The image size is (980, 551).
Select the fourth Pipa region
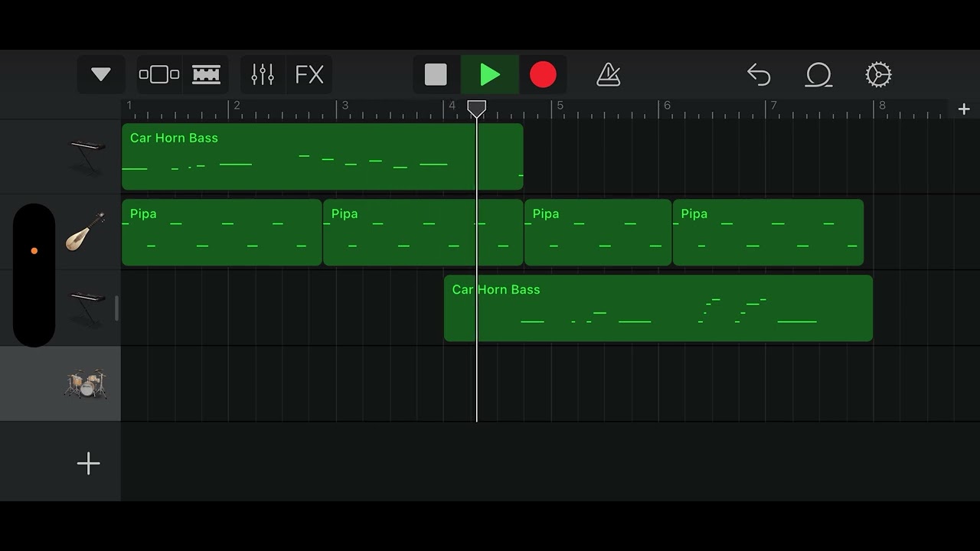click(x=768, y=232)
